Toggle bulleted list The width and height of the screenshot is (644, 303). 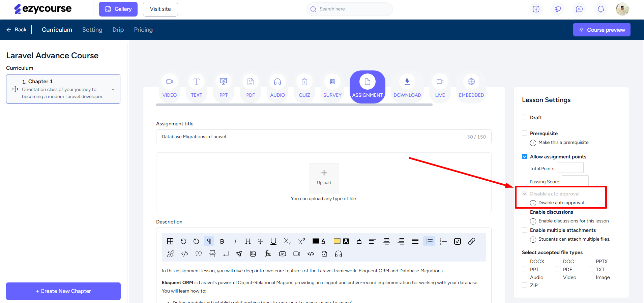tap(429, 241)
